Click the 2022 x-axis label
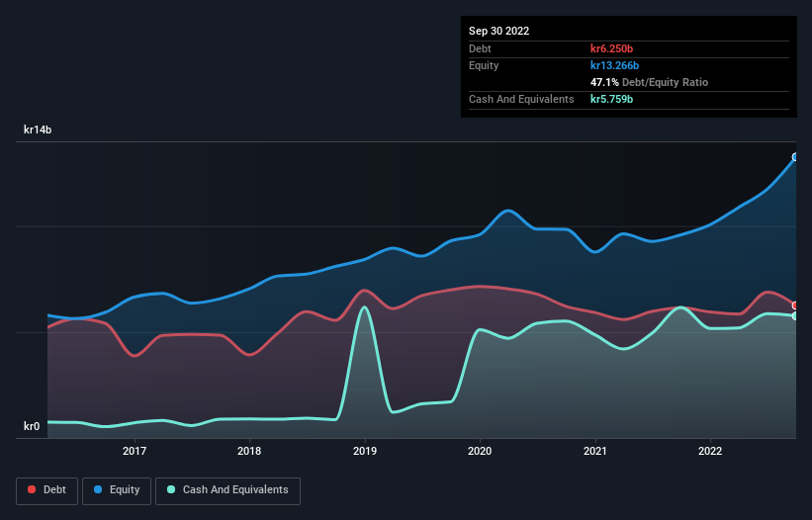 pyautogui.click(x=710, y=451)
